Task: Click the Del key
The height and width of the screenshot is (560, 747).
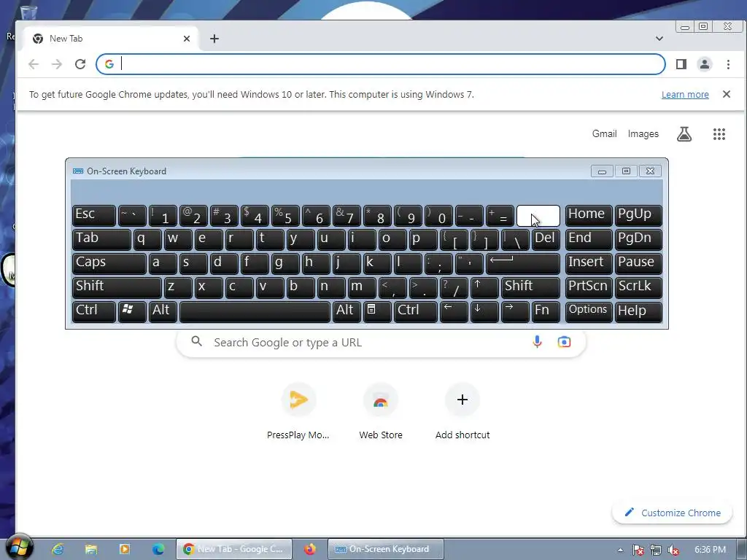Action: (546, 239)
